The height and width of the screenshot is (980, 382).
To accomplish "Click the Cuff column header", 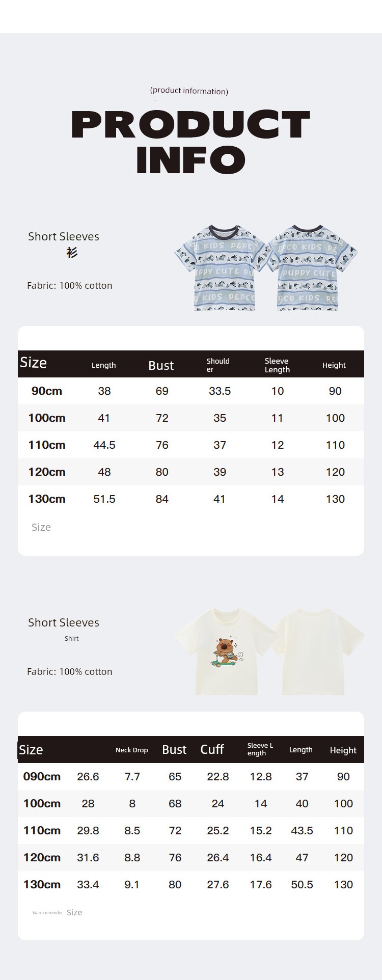I will [212, 749].
